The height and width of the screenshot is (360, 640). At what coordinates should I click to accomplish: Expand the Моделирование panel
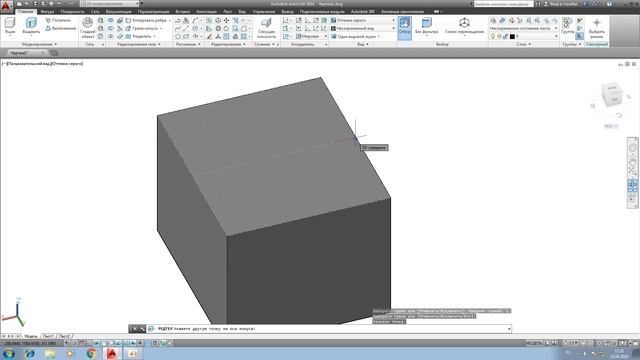tap(39, 44)
